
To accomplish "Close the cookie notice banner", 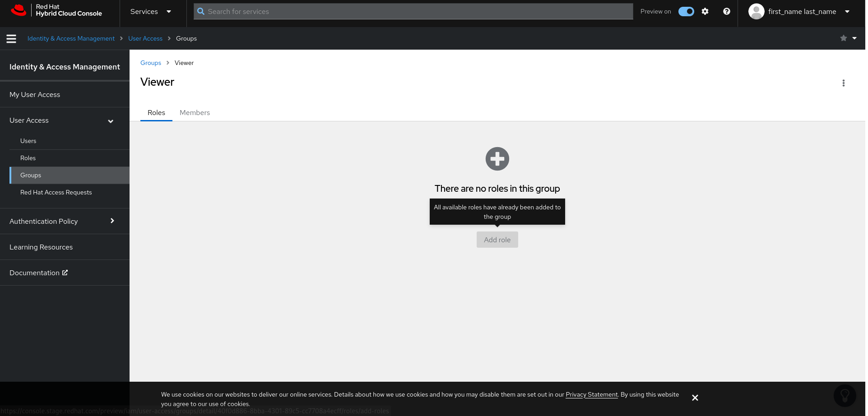I will 695,398.
